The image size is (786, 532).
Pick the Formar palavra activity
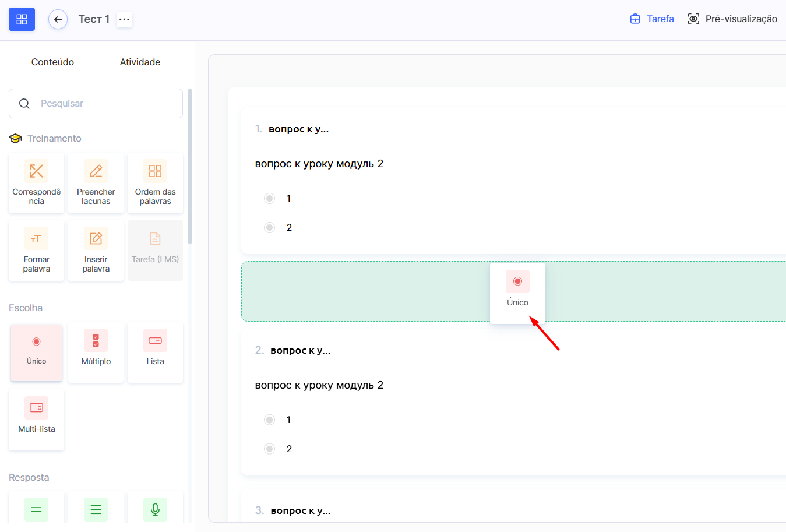tap(37, 251)
